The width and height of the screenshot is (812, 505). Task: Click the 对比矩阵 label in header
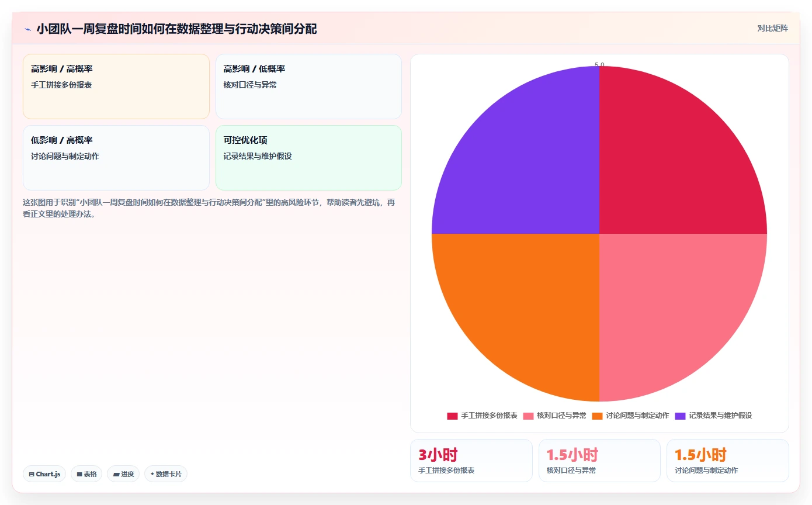click(772, 28)
